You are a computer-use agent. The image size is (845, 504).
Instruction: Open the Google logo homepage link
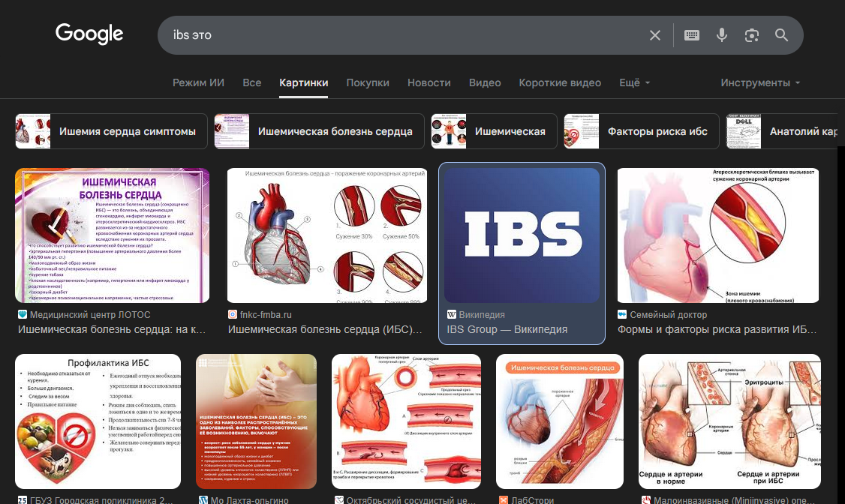pos(89,34)
